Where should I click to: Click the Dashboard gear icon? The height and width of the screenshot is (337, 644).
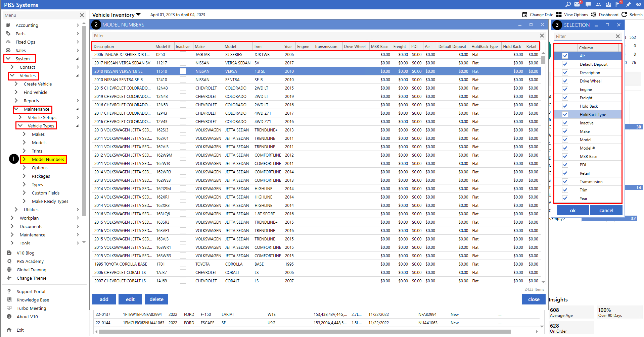tap(594, 14)
